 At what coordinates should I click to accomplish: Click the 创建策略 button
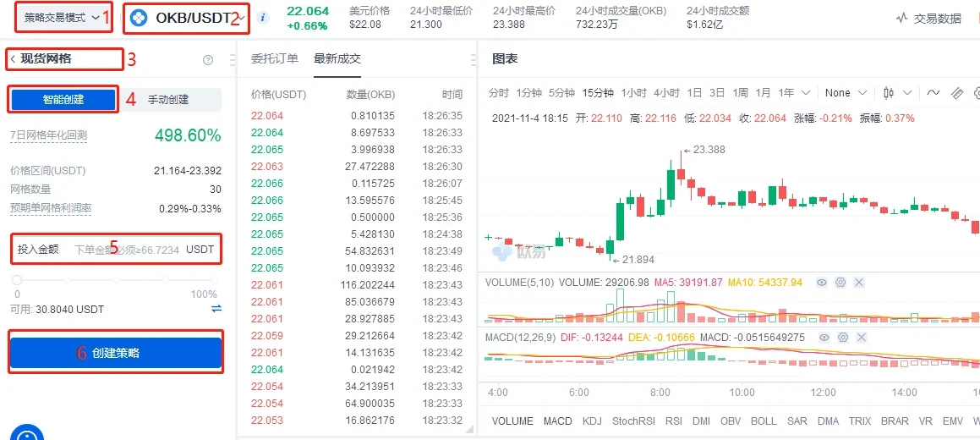click(116, 353)
